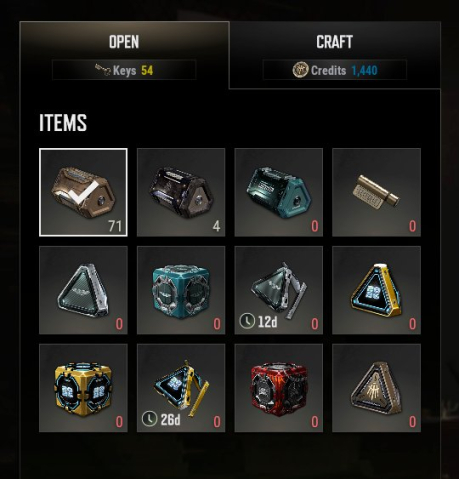Switch to the CRAFT tab

click(335, 42)
